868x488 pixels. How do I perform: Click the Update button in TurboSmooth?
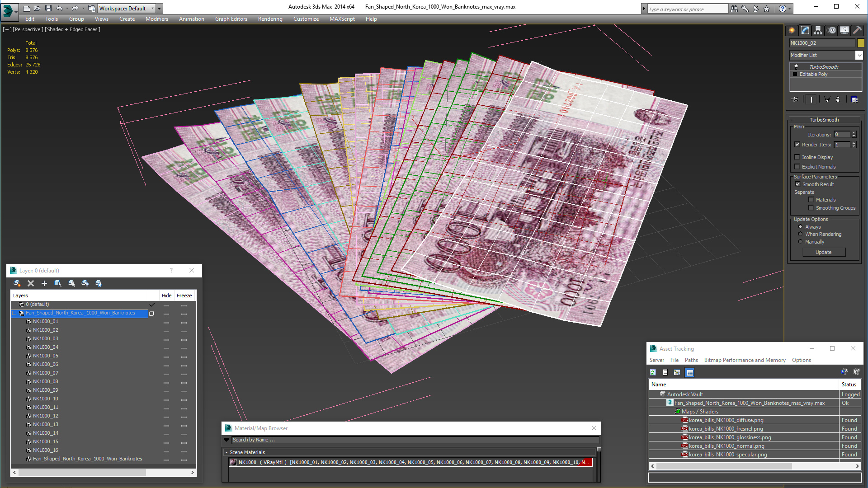click(824, 252)
